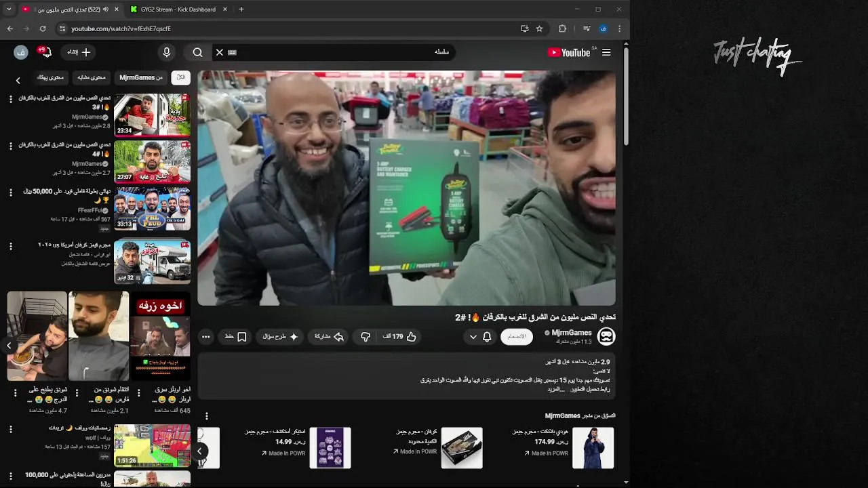Toggle the channel notification bell
Screen dimensions: 868x488
pos(487,337)
